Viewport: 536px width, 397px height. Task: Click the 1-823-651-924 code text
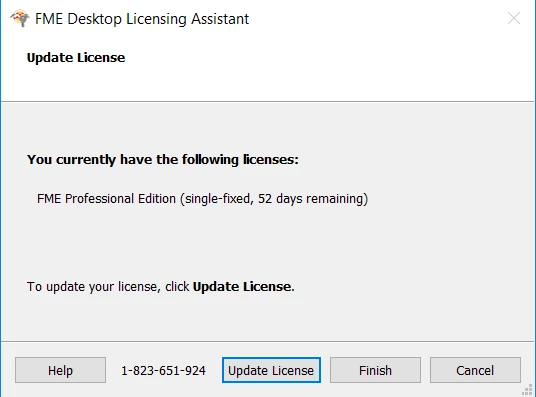pos(163,370)
